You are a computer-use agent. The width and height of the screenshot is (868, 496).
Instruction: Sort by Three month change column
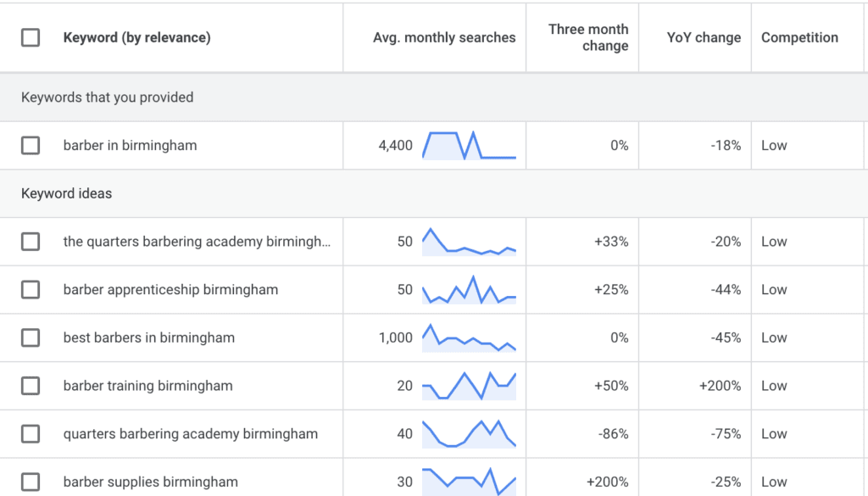[588, 37]
